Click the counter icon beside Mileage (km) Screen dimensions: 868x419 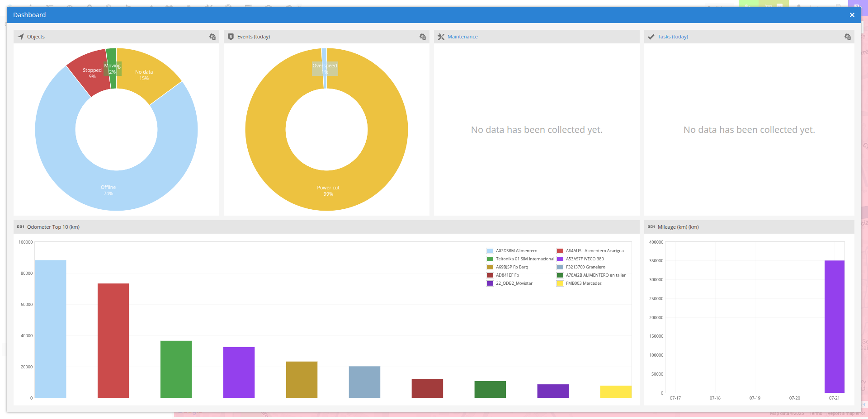pos(652,226)
